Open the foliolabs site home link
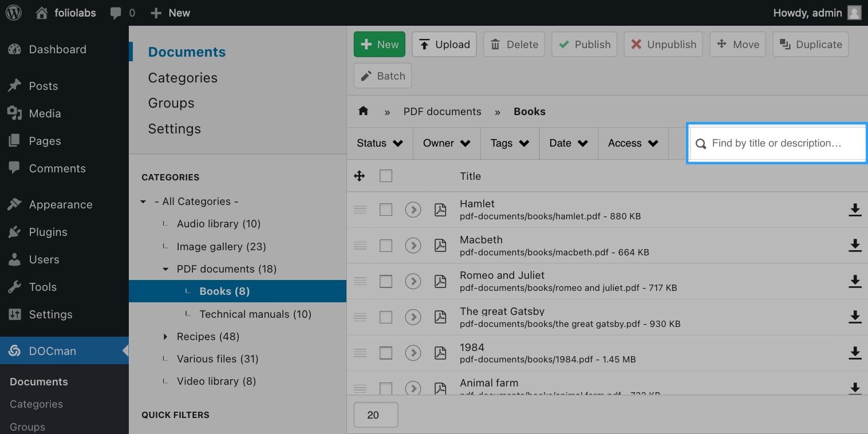Screen dimensions: 868x434 tap(65, 13)
